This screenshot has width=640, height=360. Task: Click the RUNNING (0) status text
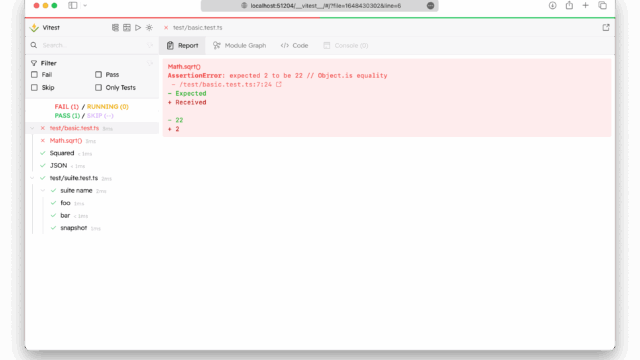108,107
